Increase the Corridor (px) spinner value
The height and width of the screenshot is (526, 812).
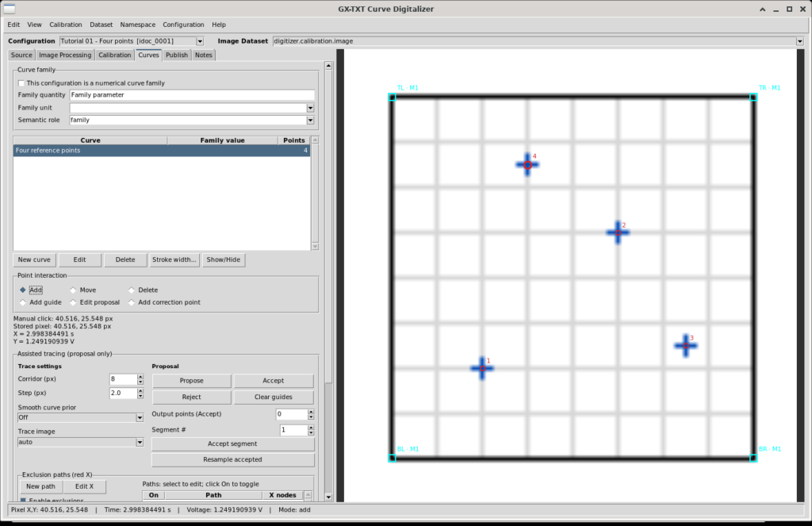(140, 377)
